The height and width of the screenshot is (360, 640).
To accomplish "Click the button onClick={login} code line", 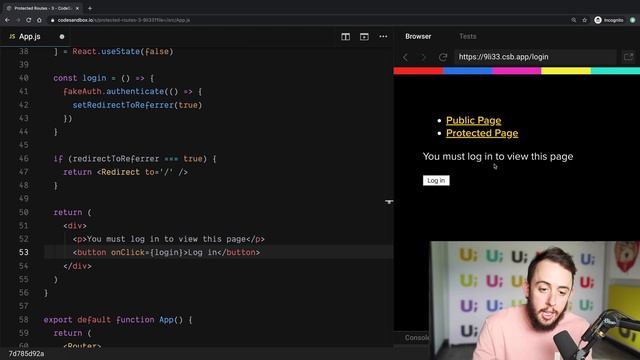I will click(x=166, y=252).
